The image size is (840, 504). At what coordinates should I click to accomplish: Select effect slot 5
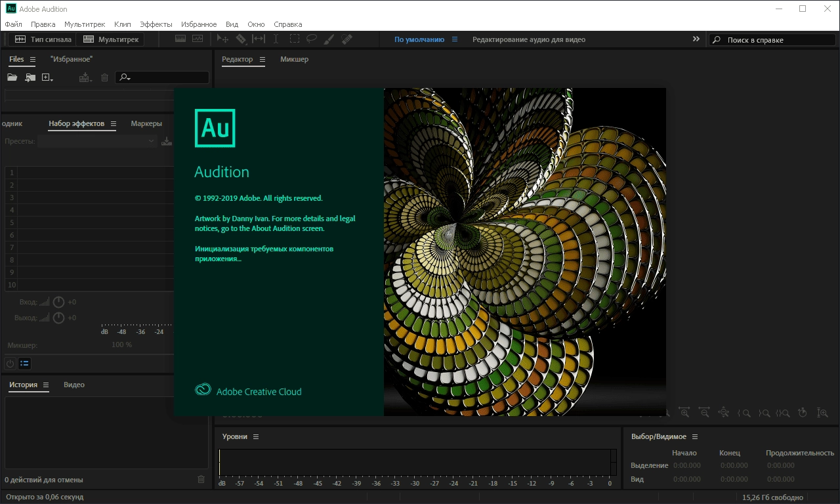[89, 222]
